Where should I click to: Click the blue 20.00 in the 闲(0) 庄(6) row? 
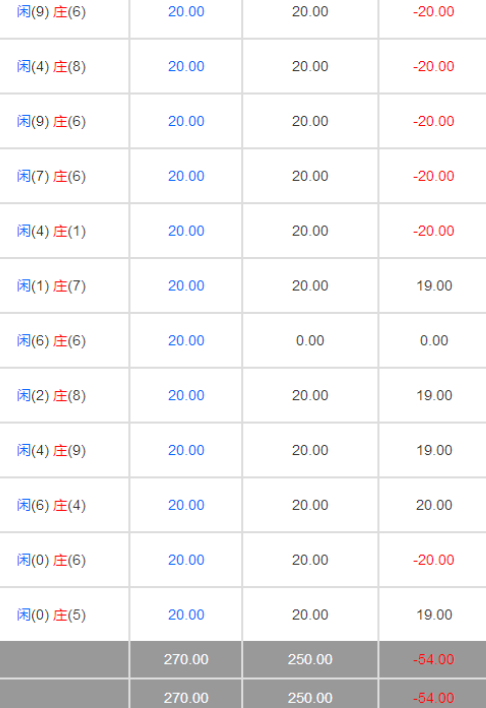click(186, 560)
